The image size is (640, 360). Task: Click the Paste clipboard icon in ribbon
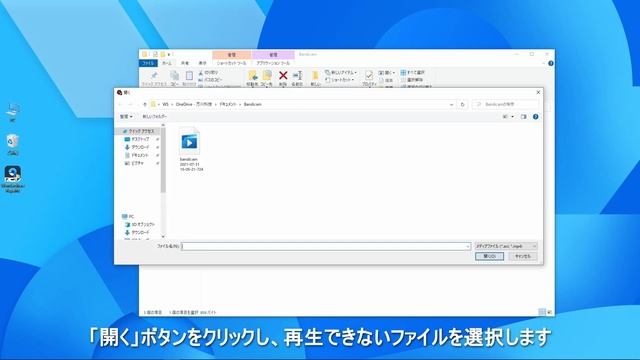tap(189, 76)
